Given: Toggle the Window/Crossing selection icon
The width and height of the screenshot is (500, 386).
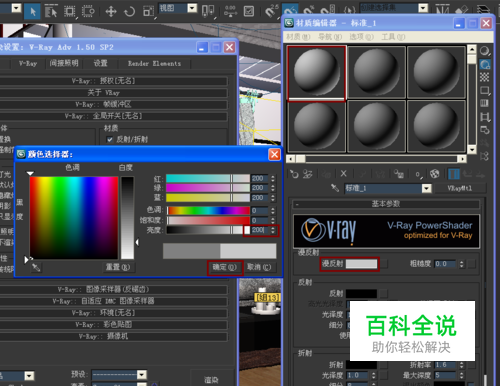Looking at the screenshot, I should click(x=88, y=12).
